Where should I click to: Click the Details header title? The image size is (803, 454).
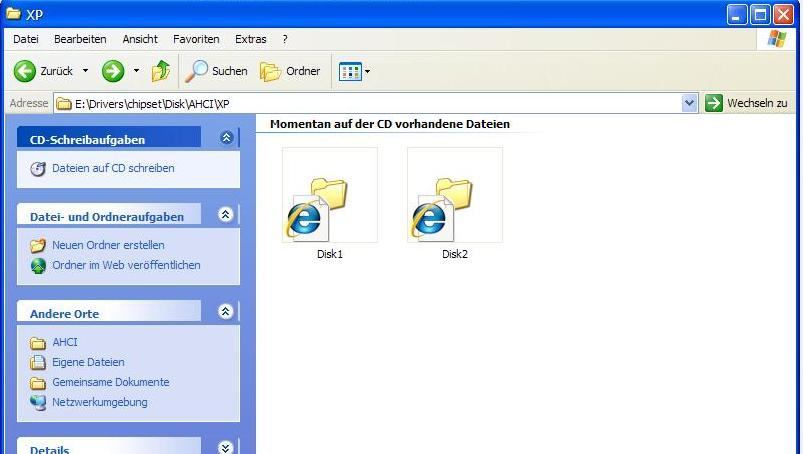tap(49, 450)
